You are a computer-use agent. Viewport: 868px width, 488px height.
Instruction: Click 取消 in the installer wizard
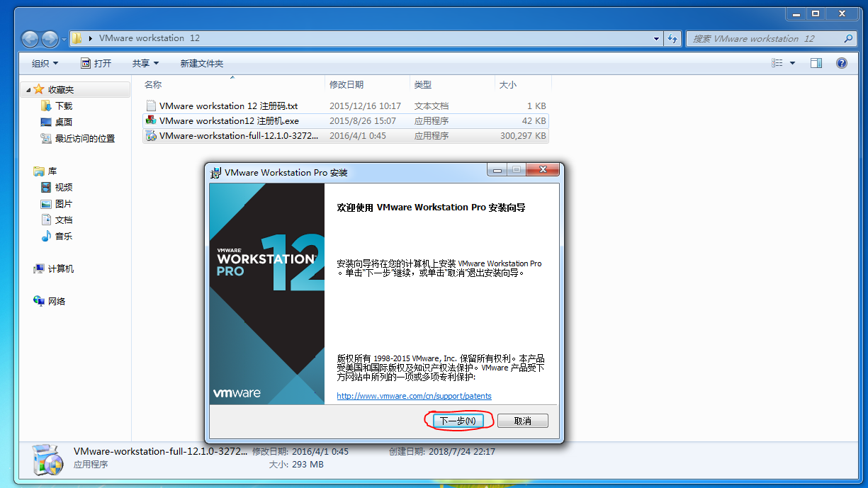pyautogui.click(x=523, y=421)
